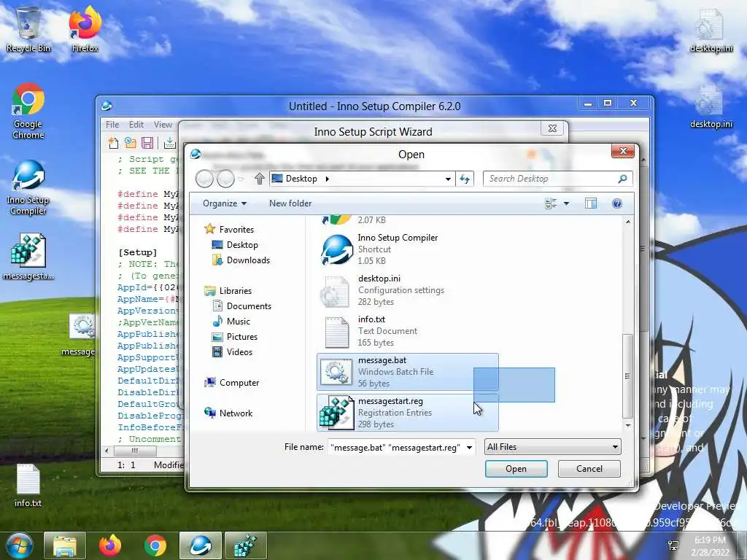Viewport: 747px width, 560px height.
Task: Select messagestart.reg in the file list
Action: (x=407, y=413)
